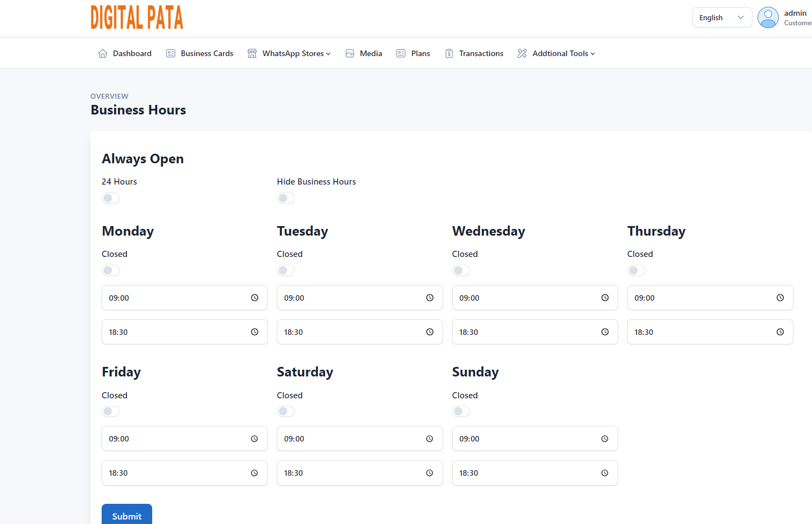
Task: Click the Additional Tools wrench icon
Action: 522,53
